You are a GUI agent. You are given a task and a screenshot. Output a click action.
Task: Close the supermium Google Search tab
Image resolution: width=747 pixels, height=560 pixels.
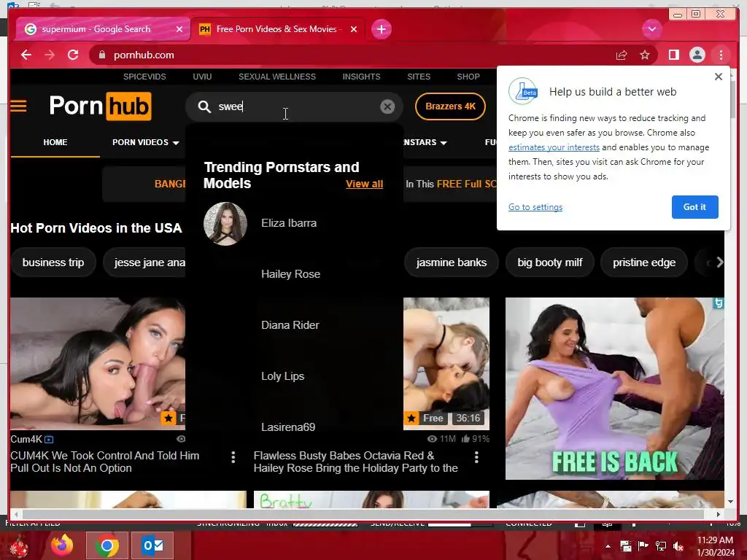click(x=179, y=29)
